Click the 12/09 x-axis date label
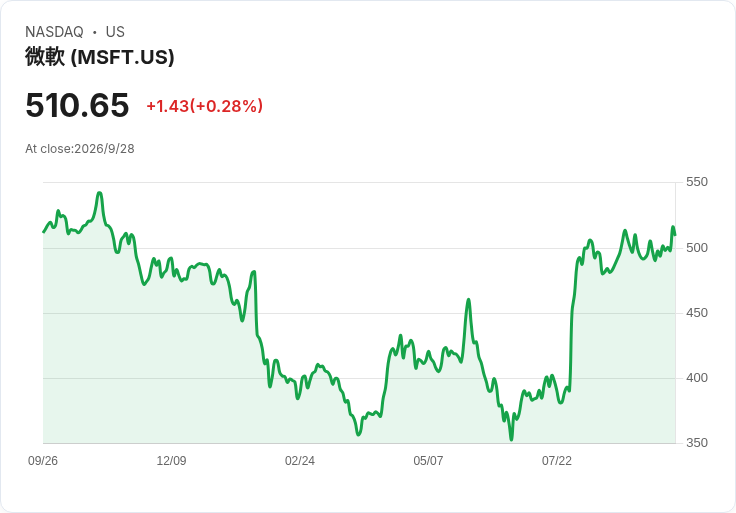 click(x=171, y=460)
